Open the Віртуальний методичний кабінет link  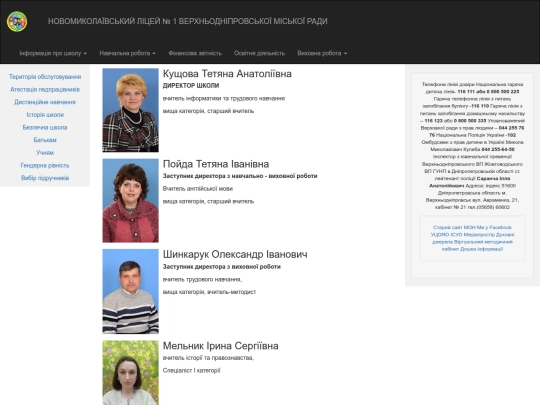click(x=484, y=242)
